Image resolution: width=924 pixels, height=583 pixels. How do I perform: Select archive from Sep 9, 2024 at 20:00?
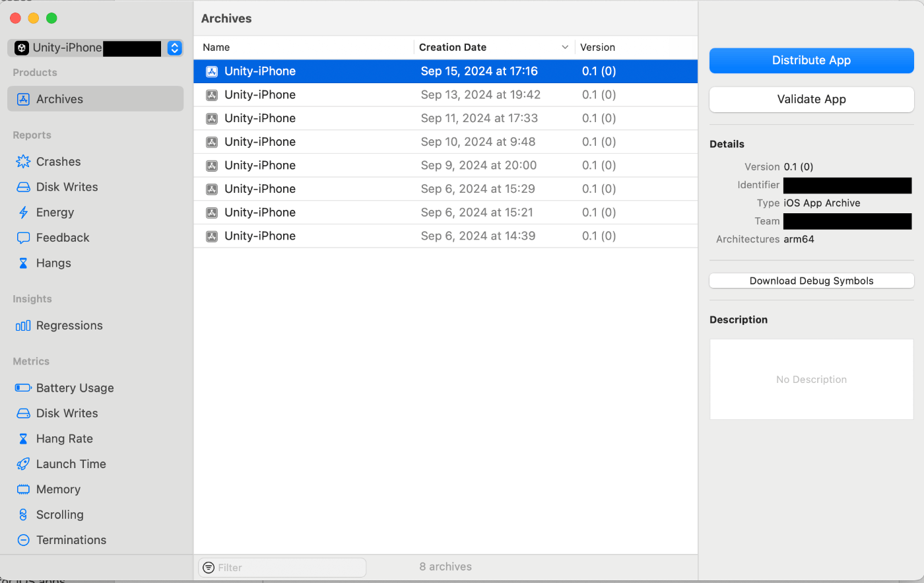(445, 165)
